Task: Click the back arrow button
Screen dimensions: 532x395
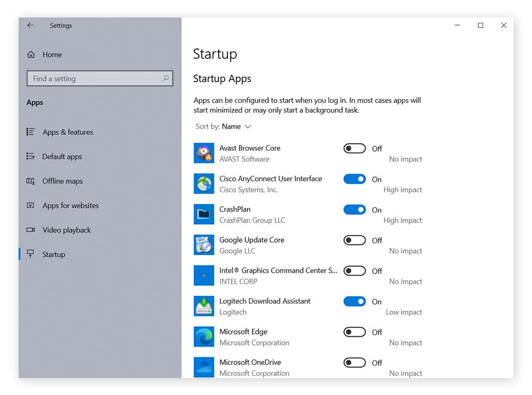Action: click(30, 25)
